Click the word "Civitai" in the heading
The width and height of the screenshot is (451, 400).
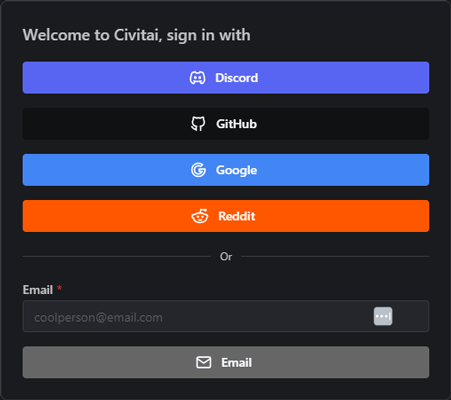point(138,35)
